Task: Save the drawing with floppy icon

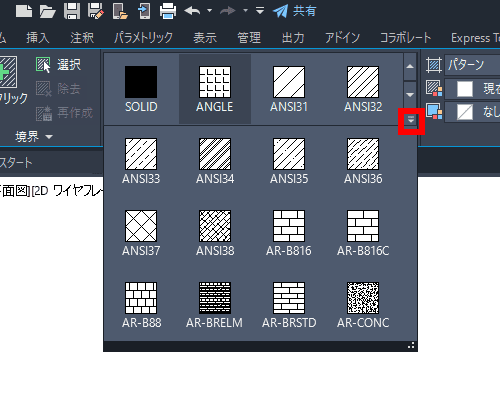Action: click(x=72, y=11)
